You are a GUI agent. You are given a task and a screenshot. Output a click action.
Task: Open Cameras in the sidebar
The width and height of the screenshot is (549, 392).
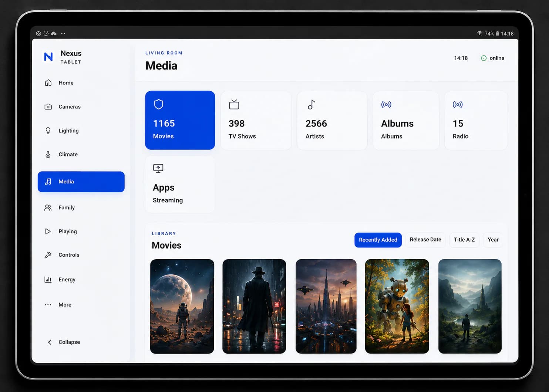tap(81, 107)
